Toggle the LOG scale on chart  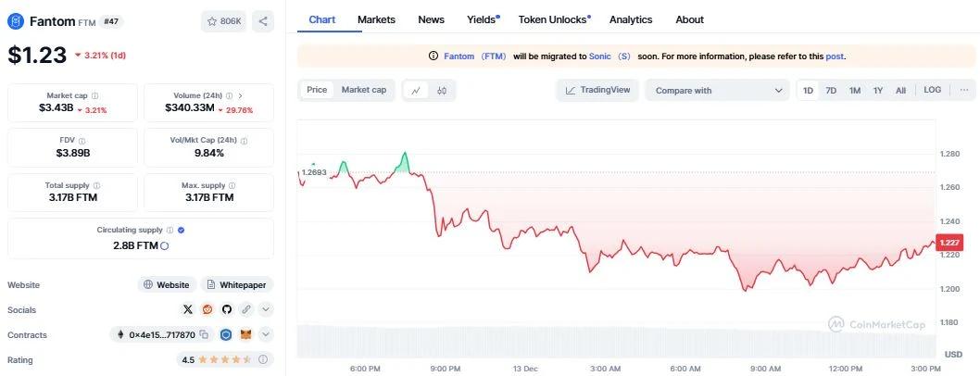point(932,90)
